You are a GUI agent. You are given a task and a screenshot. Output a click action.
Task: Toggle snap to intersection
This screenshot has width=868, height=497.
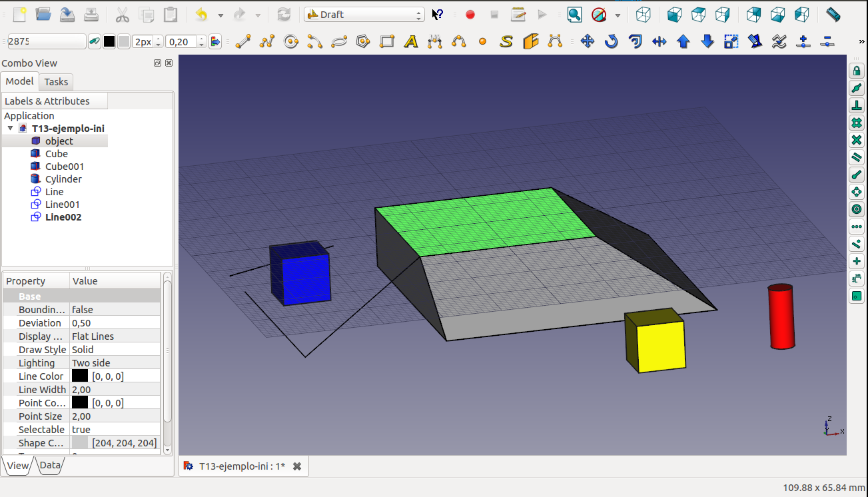coord(857,140)
